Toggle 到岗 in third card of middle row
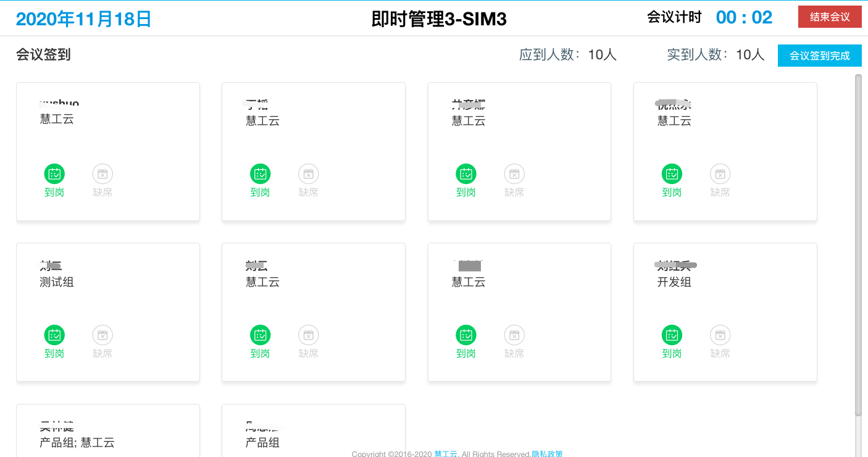Viewport: 868px width, 457px height. click(x=466, y=335)
